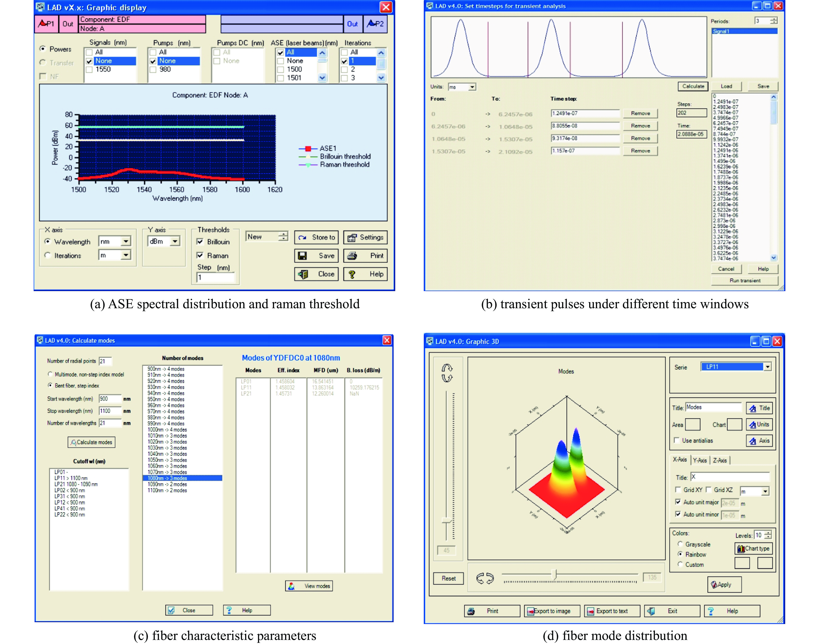The height and width of the screenshot is (644, 819).
Task: Click the View modes icon
Action: (x=291, y=586)
